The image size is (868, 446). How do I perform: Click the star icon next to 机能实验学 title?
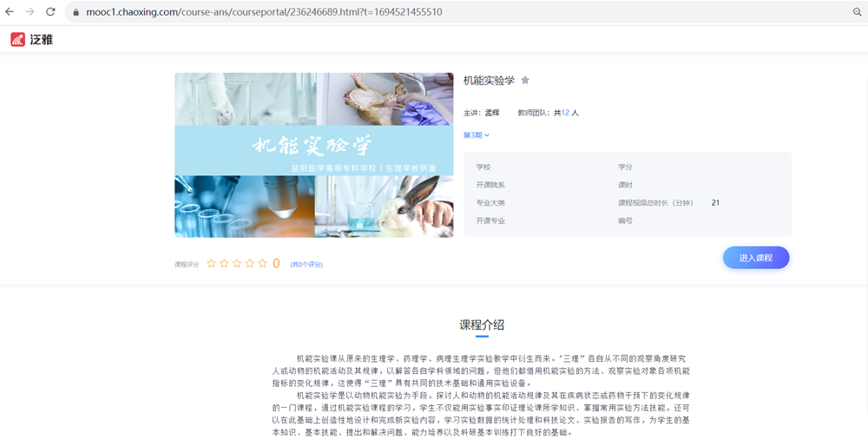525,81
